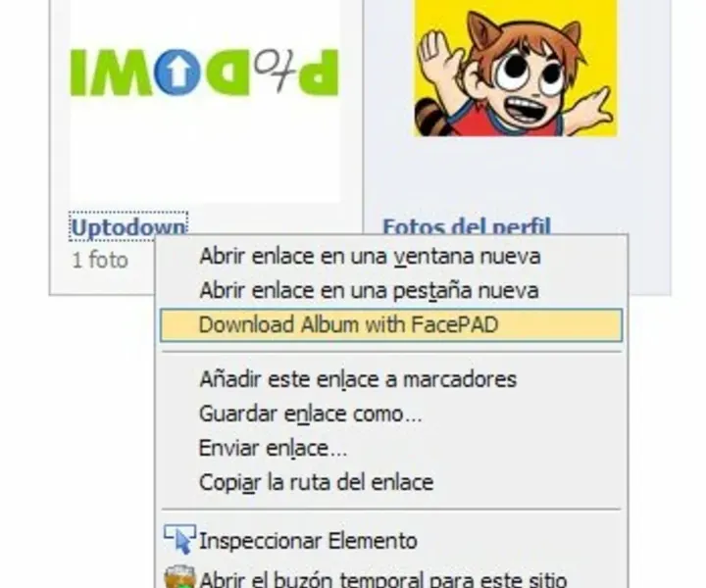Click the blue up-arrow in the Uptodown logo
Screen dimensions: 706x588
pos(177,73)
